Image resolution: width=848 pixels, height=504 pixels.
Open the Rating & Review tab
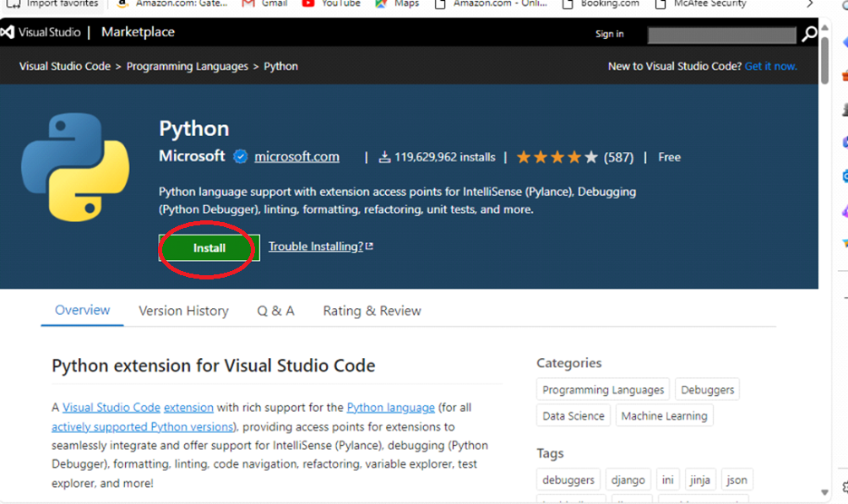[x=372, y=311]
